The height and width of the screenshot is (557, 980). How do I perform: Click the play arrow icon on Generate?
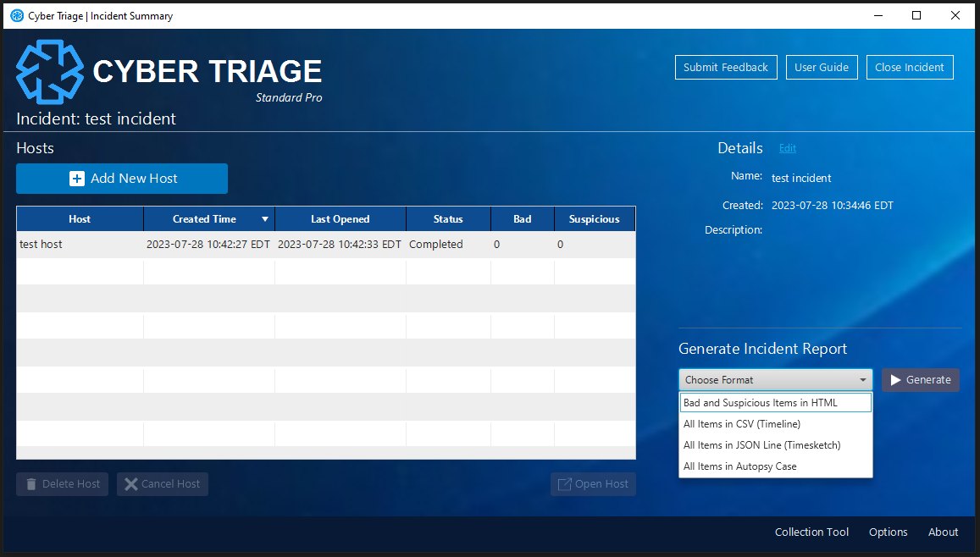(895, 380)
